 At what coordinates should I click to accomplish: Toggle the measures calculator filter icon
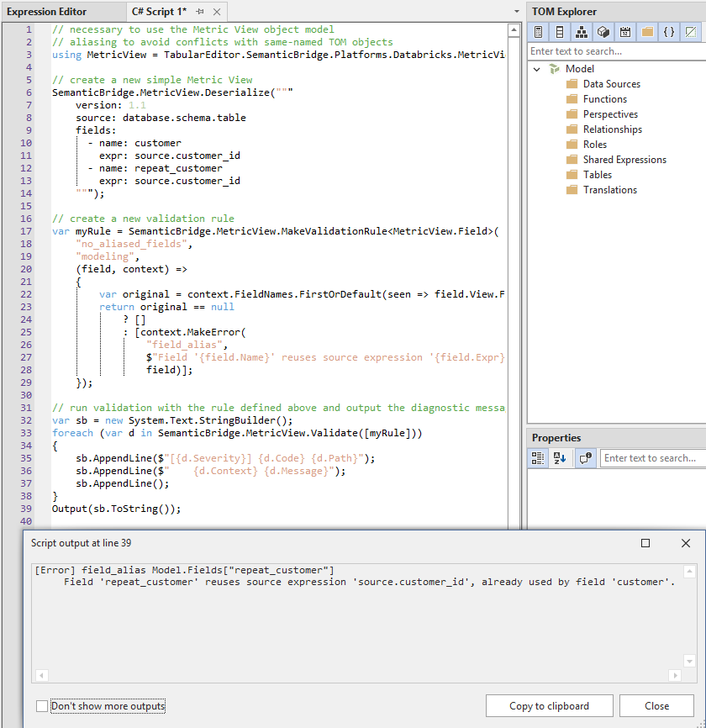pos(539,32)
